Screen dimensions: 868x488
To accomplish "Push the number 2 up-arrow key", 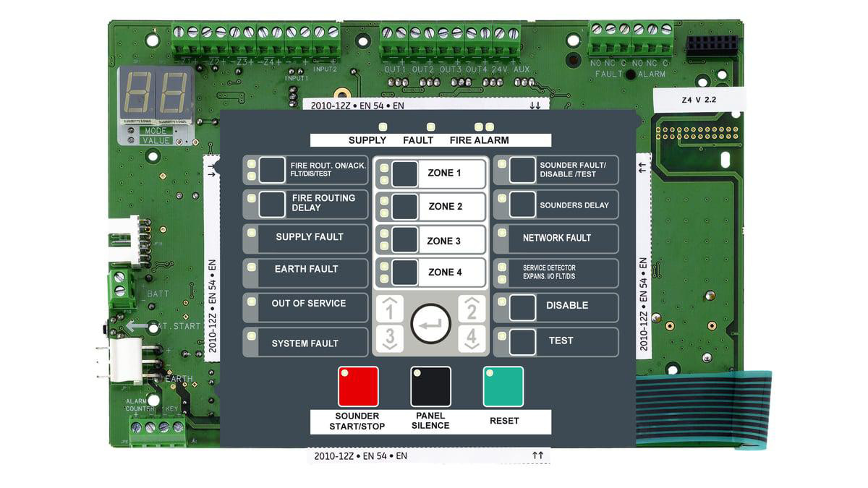I will tap(472, 309).
